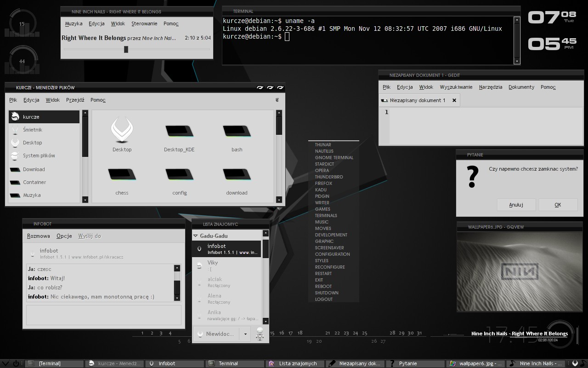The width and height of the screenshot is (588, 368).
Task: Click the file pane vertical scrollbar
Action: pyautogui.click(x=279, y=156)
